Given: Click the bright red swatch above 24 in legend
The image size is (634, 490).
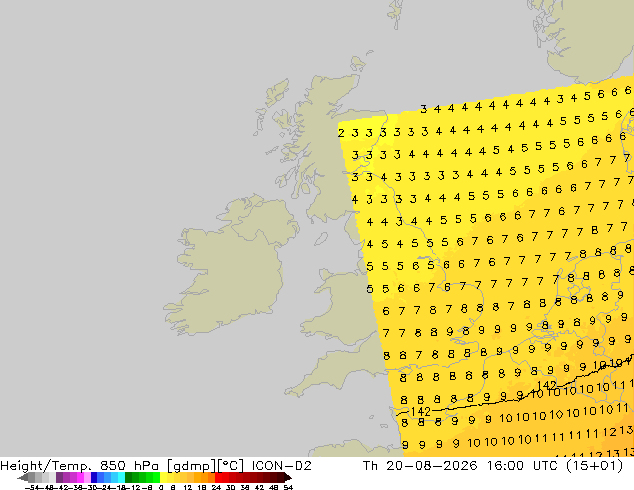Looking at the screenshot, I should [x=218, y=477].
